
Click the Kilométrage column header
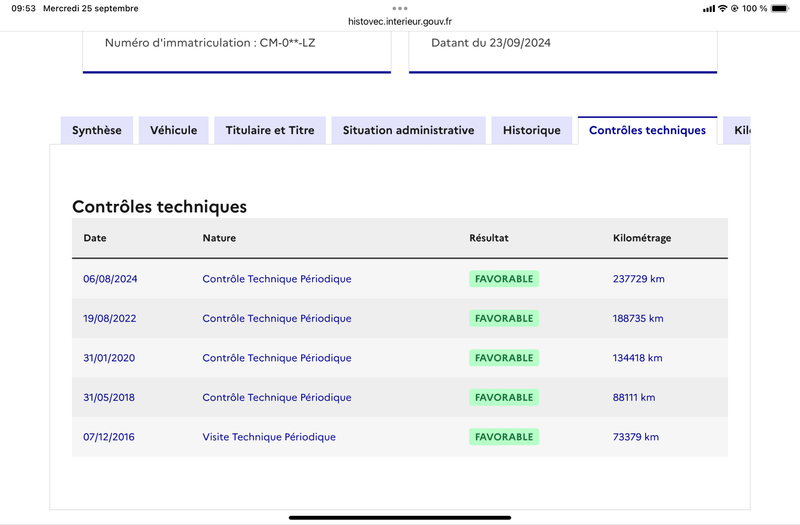(642, 238)
